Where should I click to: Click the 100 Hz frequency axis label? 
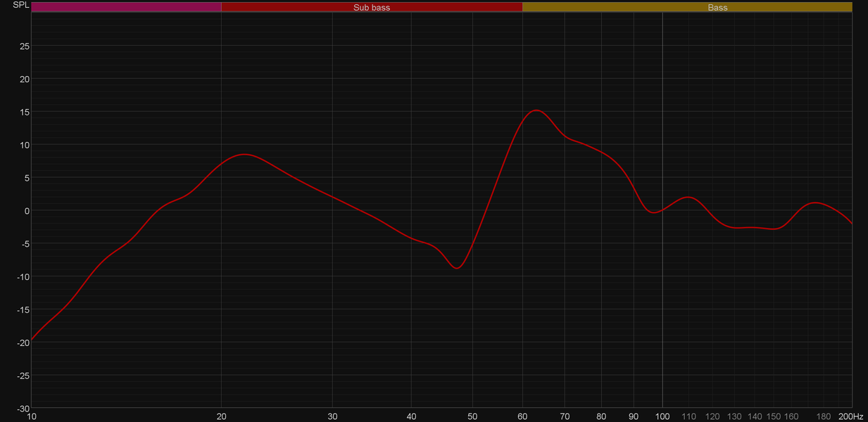click(x=662, y=416)
